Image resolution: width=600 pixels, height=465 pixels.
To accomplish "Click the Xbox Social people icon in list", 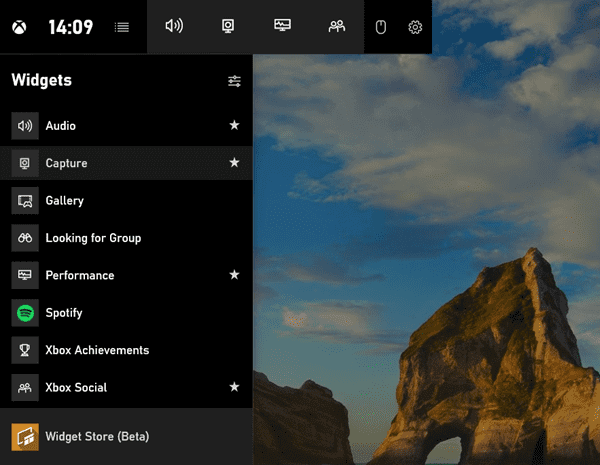I will click(x=25, y=387).
